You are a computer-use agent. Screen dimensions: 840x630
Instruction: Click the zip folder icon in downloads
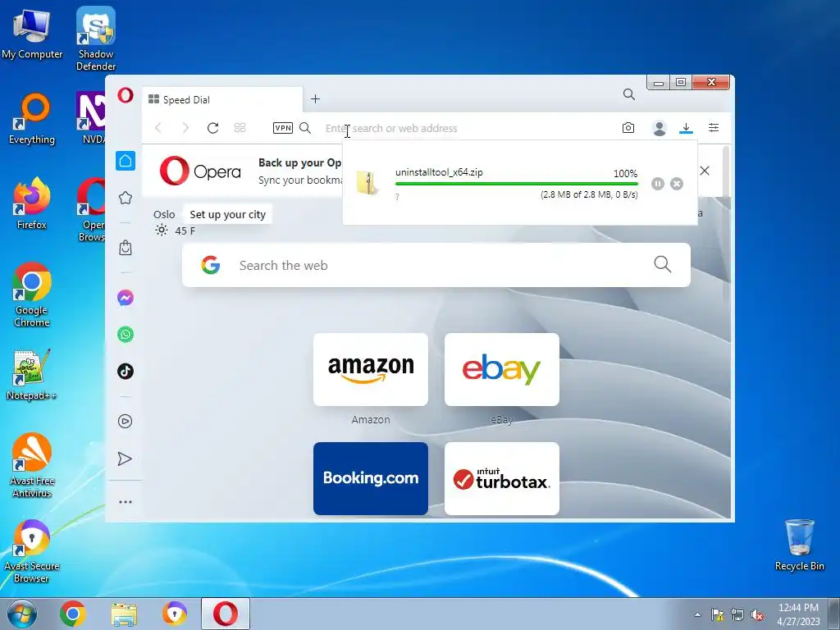(367, 183)
